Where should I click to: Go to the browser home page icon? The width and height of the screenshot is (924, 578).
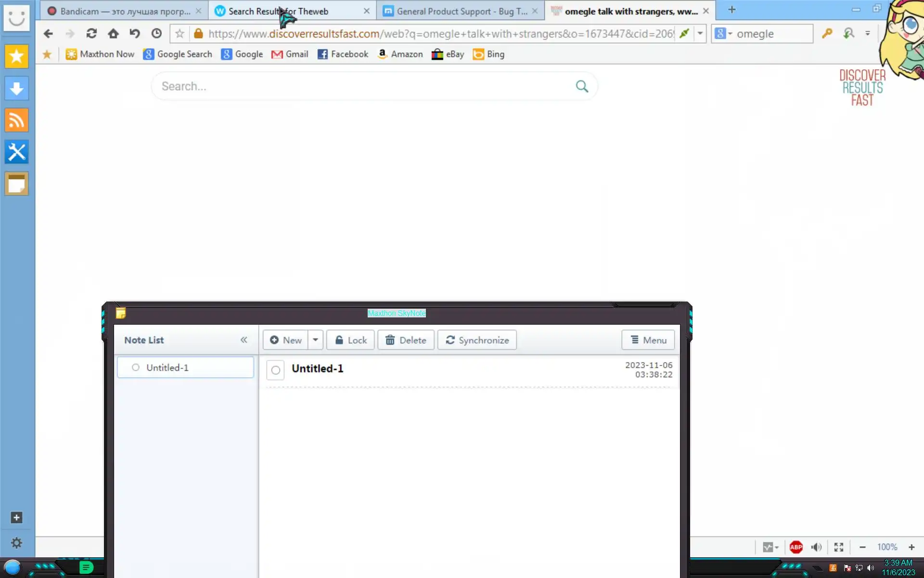[113, 34]
